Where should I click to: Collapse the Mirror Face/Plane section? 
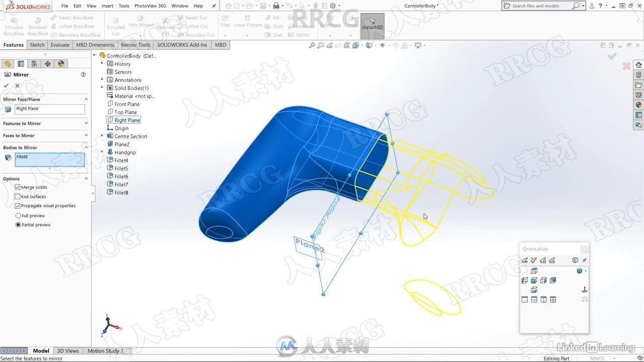(x=86, y=99)
